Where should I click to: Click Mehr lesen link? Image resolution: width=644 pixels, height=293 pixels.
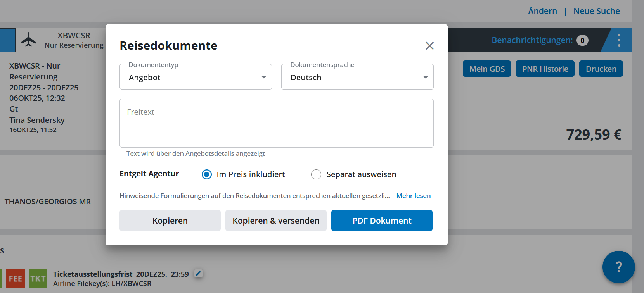(x=413, y=196)
